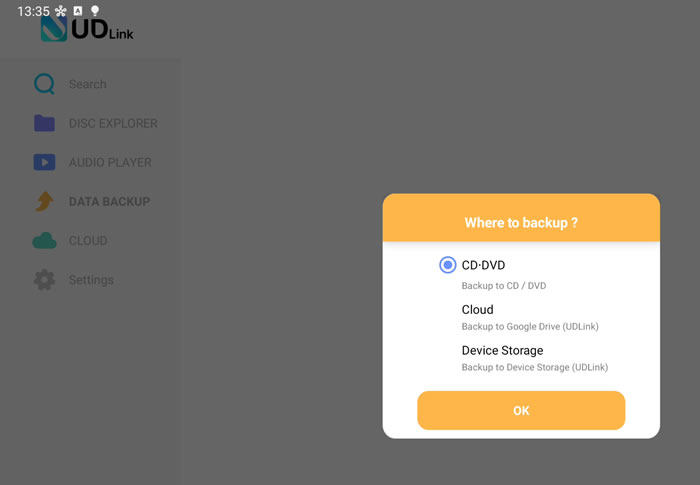Choose Device Storage backup option

tap(502, 350)
